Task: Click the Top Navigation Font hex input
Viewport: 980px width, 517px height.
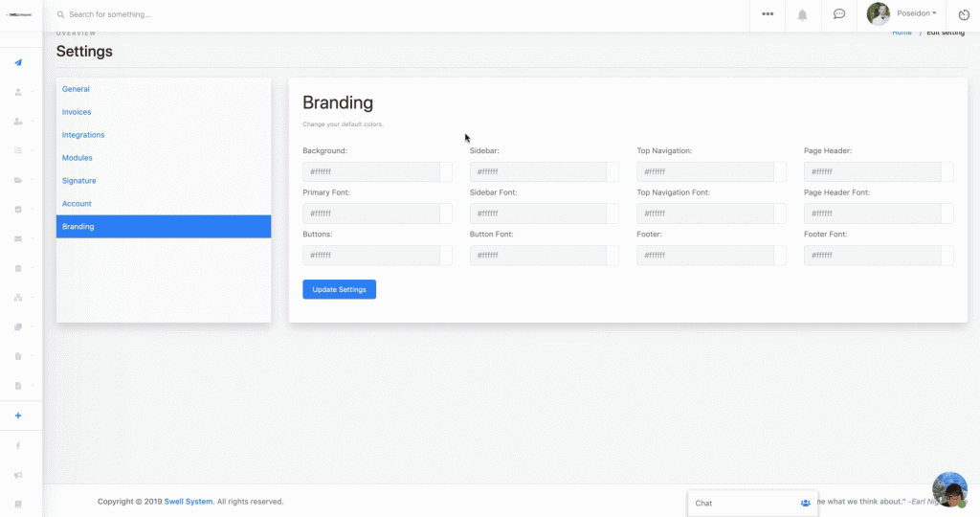Action: (705, 214)
